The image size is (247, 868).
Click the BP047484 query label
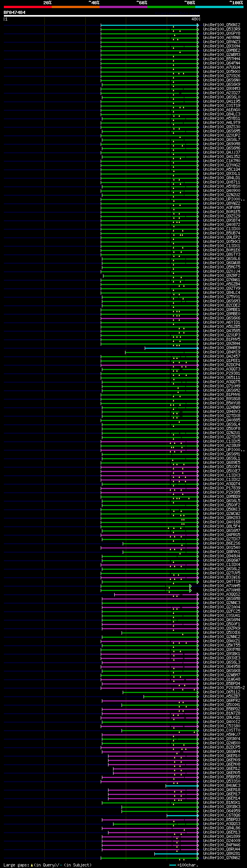pyautogui.click(x=15, y=12)
